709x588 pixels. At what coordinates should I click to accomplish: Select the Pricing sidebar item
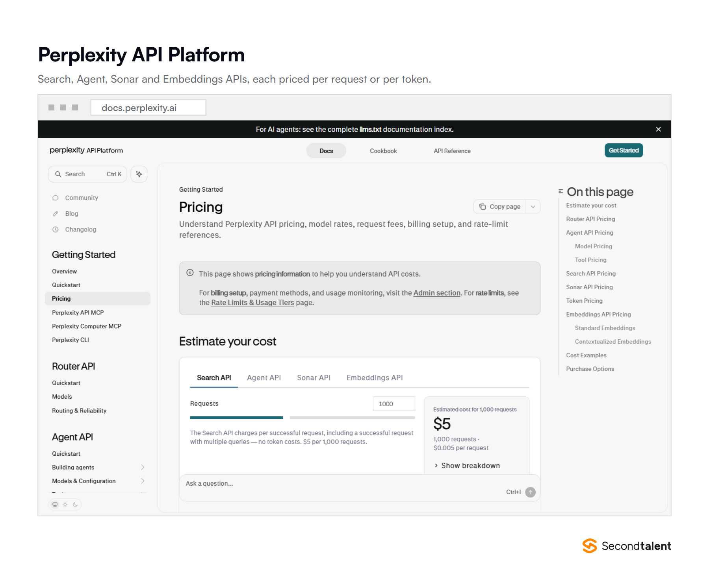point(98,299)
